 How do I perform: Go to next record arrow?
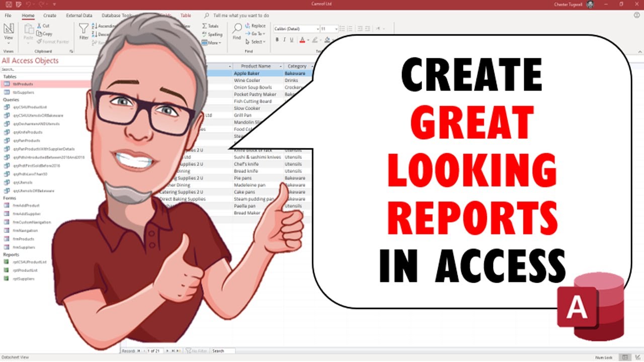pyautogui.click(x=168, y=350)
